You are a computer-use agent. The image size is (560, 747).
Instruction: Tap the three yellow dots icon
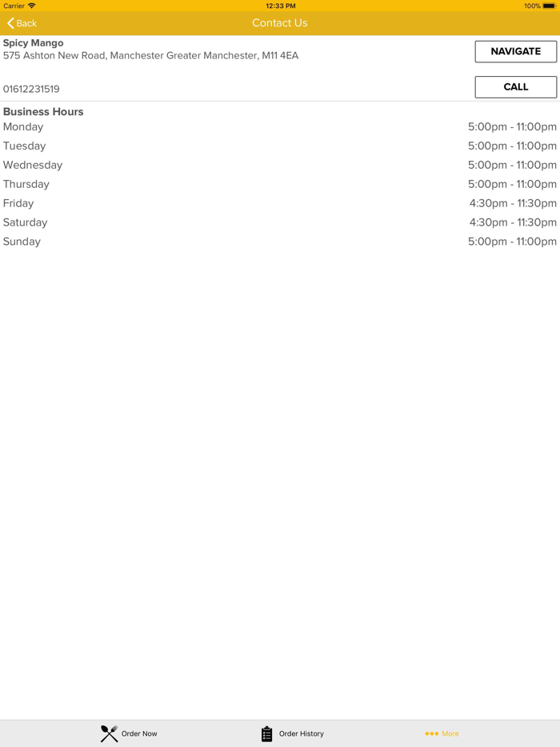(431, 733)
